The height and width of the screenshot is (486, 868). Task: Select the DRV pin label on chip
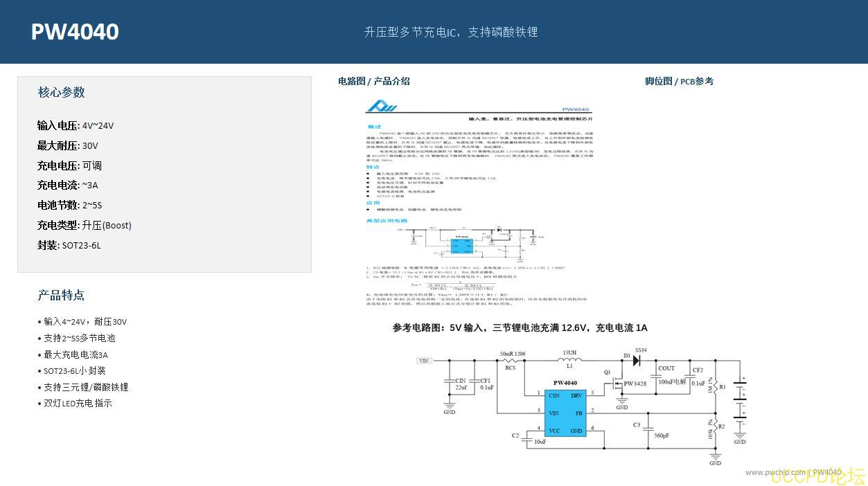point(576,395)
